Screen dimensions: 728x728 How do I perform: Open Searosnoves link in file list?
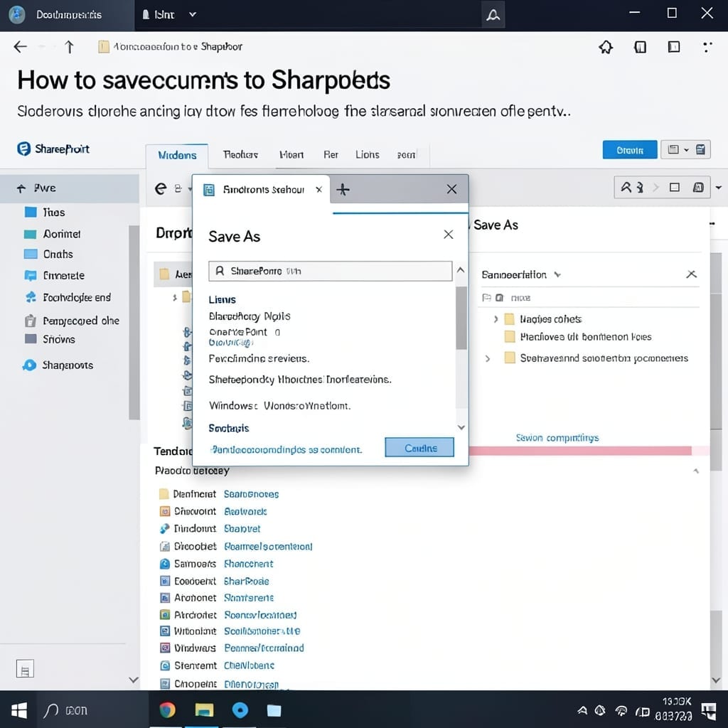251,494
